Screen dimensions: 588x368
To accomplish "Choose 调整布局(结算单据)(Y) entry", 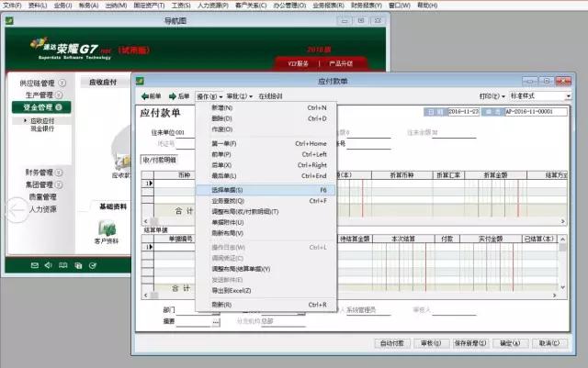I will point(266,269).
